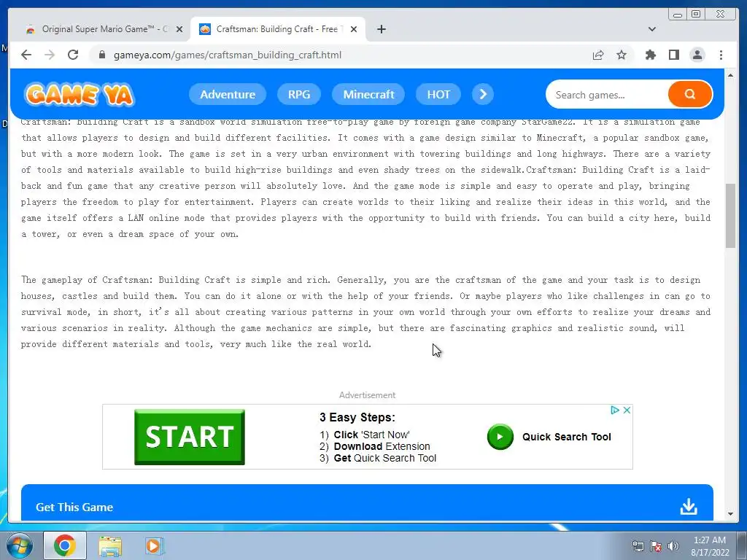Click the network tray icon
The height and width of the screenshot is (560, 747).
click(638, 545)
